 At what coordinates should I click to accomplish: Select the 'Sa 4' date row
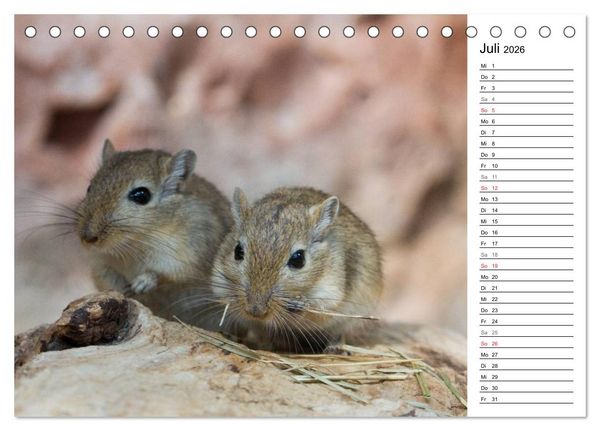tap(527, 99)
